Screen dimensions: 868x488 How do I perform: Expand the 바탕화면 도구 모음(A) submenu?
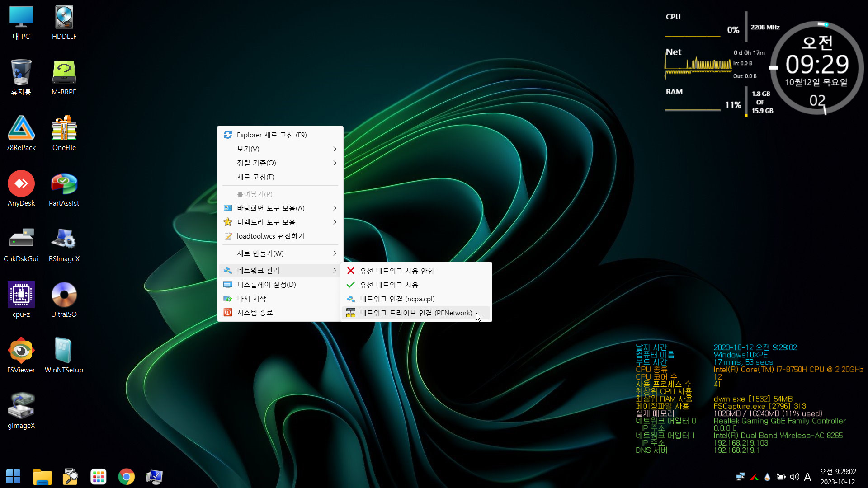pos(280,208)
